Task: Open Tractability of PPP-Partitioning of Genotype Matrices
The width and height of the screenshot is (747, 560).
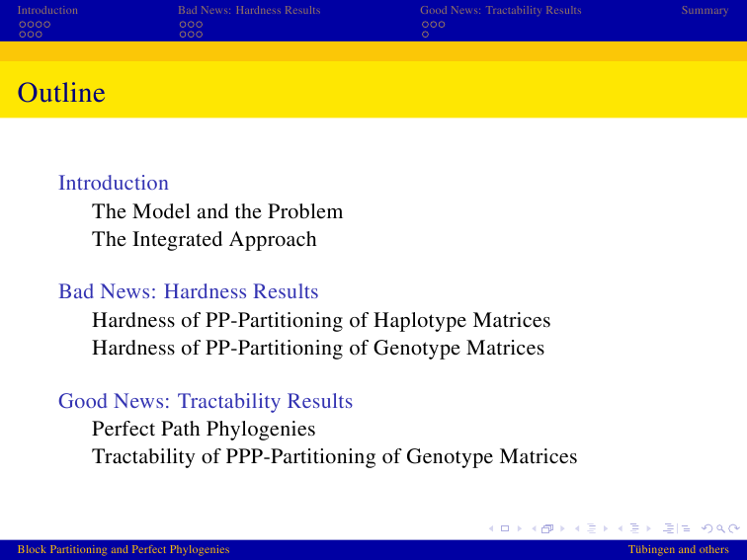Action: click(x=334, y=456)
